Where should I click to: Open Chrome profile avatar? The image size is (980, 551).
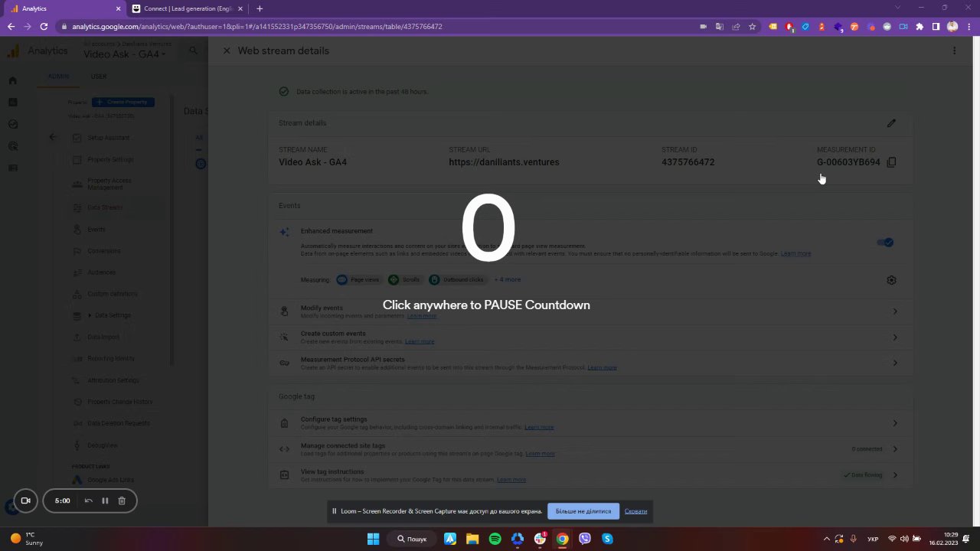952,27
